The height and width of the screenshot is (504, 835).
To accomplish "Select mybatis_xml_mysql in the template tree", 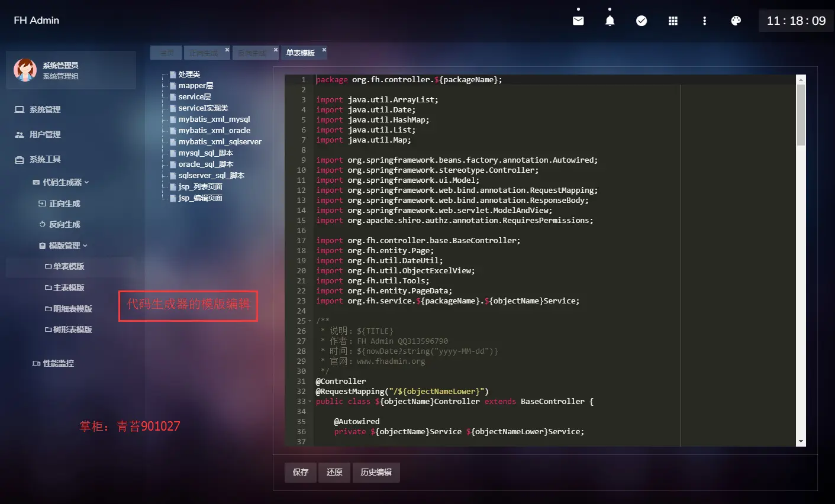I will pos(214,119).
